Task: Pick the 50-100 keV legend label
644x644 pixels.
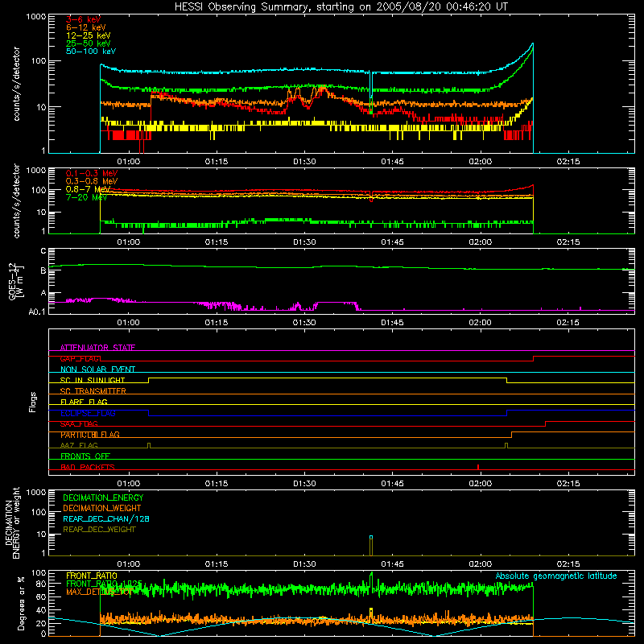Action: point(91,52)
